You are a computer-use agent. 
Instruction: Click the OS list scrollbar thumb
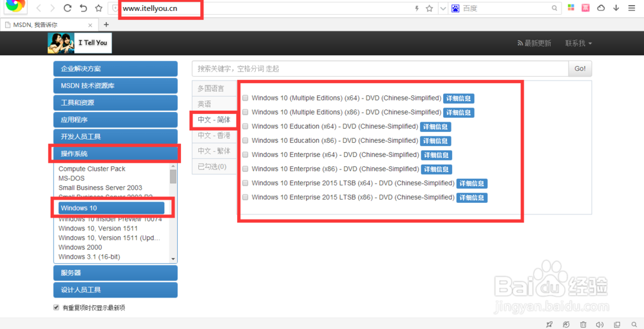tap(173, 176)
